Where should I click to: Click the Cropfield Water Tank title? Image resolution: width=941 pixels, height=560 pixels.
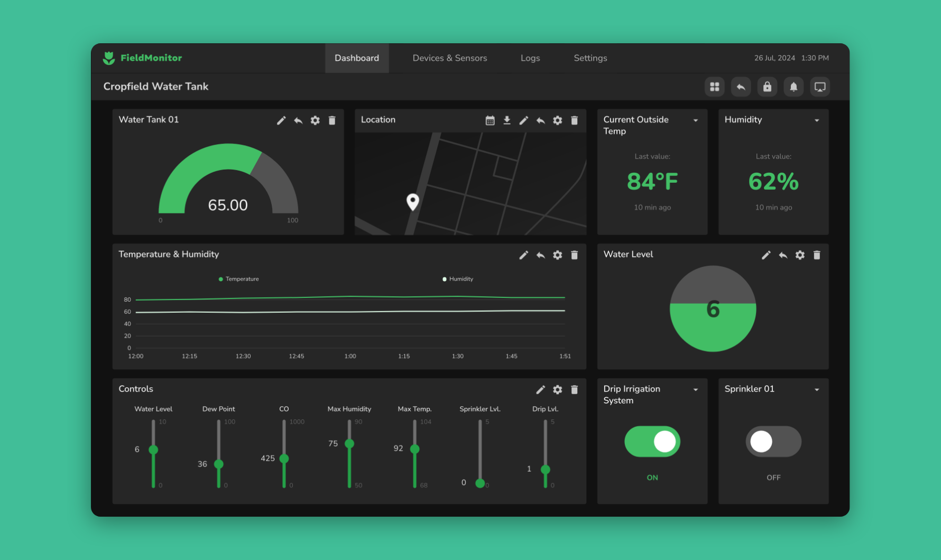coord(156,87)
